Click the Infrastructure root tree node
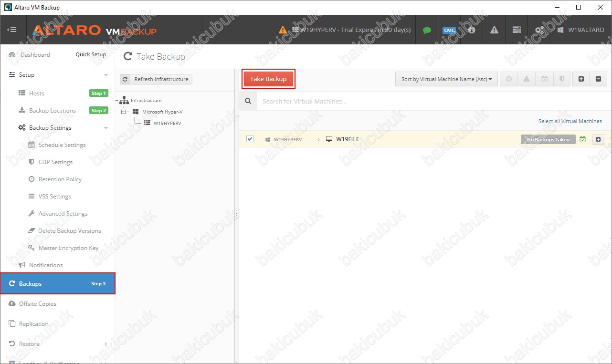Viewport: 612px width, 364px height. point(146,101)
